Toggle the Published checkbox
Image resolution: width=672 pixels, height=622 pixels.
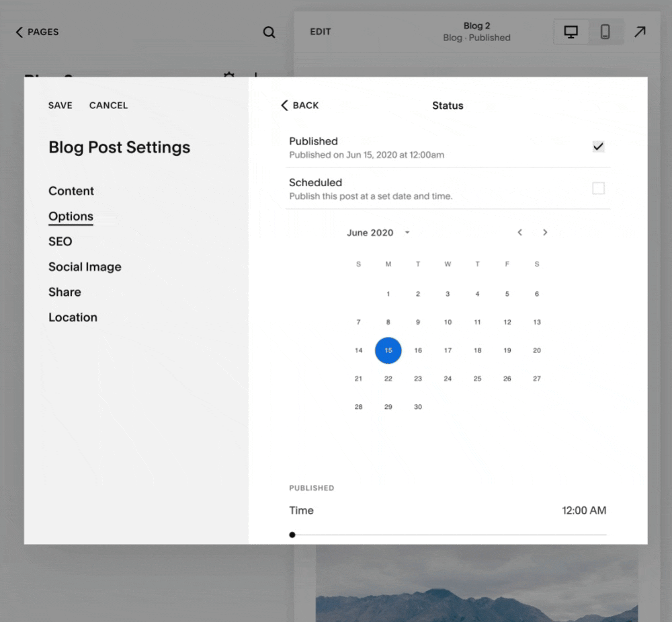[x=598, y=147]
